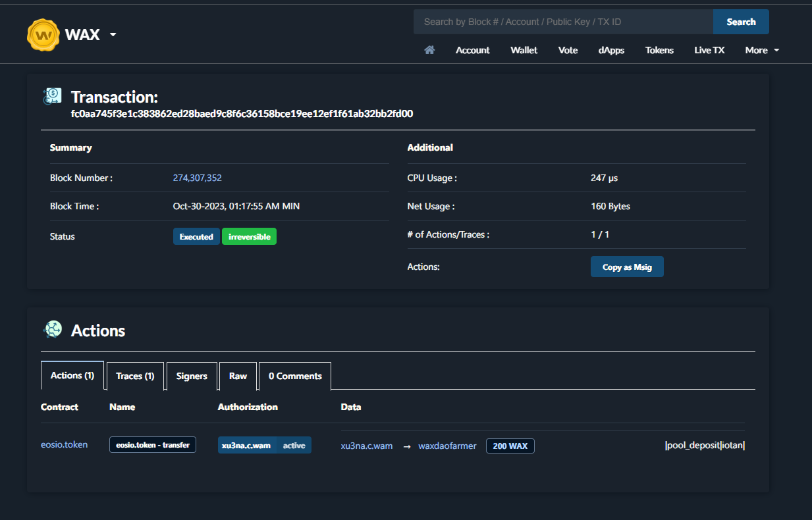Image resolution: width=812 pixels, height=520 pixels.
Task: View the Live TX page
Action: 709,50
